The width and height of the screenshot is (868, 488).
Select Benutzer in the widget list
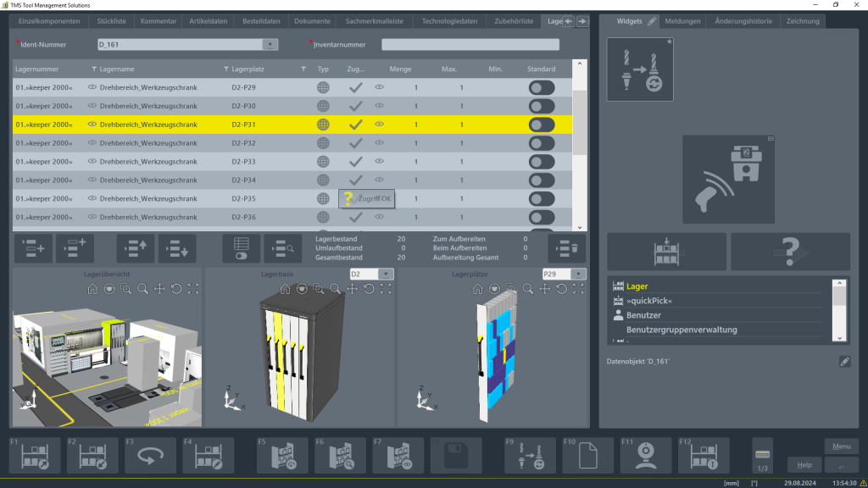pyautogui.click(x=646, y=315)
